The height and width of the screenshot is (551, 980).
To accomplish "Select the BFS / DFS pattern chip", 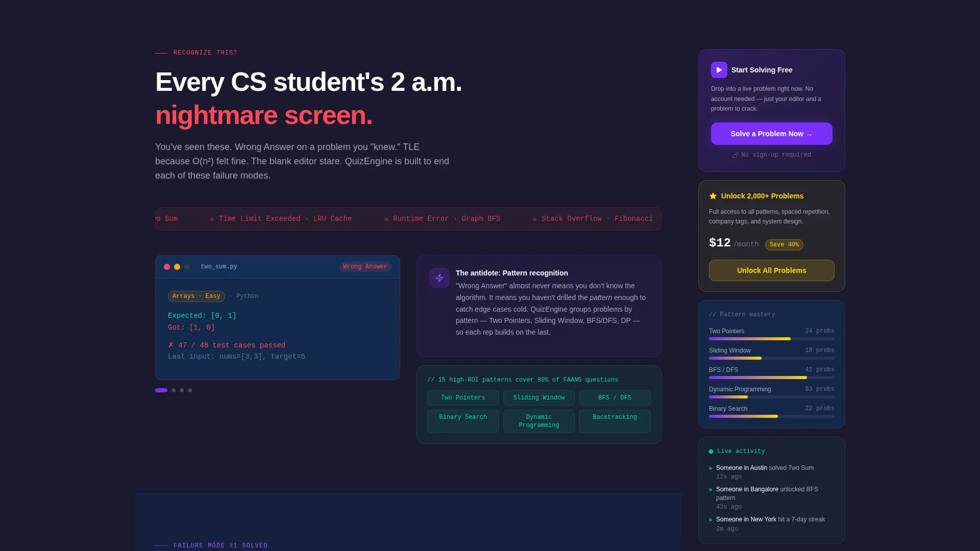I will pos(615,398).
